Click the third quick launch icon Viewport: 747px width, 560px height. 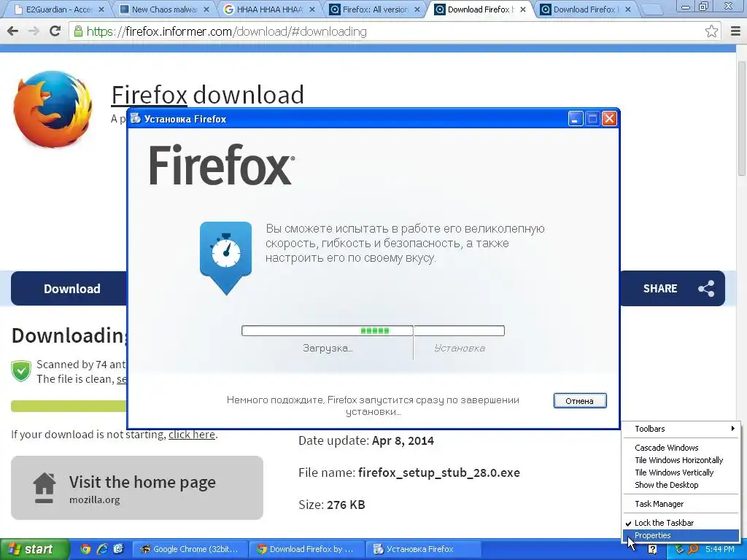tap(119, 549)
